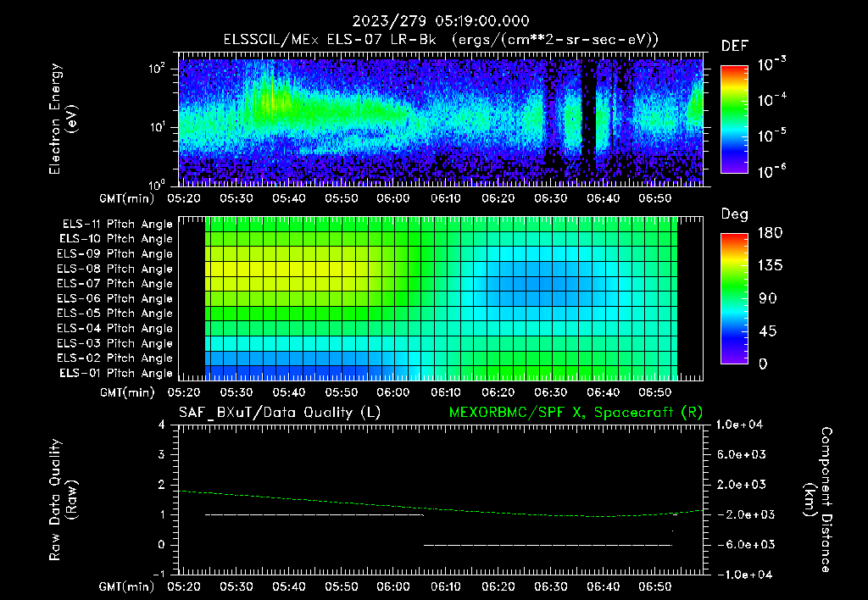Click the SAF_BXuT/Data Quality (L) title

pos(280,413)
